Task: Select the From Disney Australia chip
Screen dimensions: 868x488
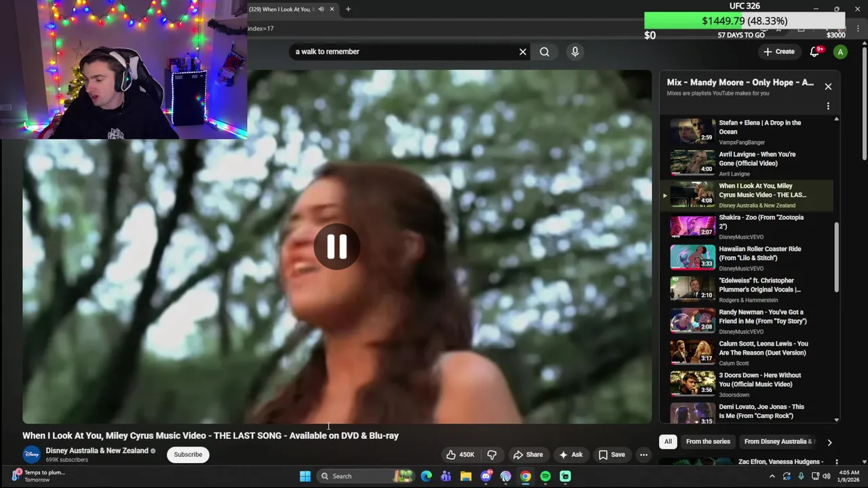Action: tap(780, 442)
